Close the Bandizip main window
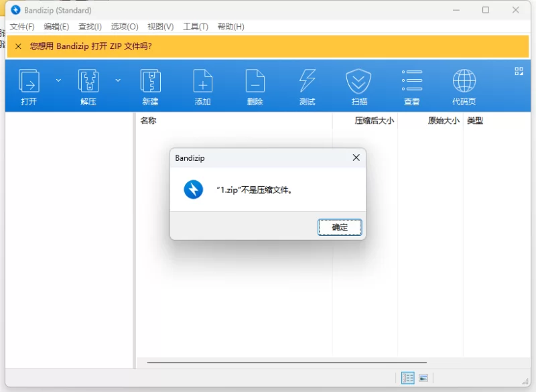The height and width of the screenshot is (392, 536). point(516,10)
